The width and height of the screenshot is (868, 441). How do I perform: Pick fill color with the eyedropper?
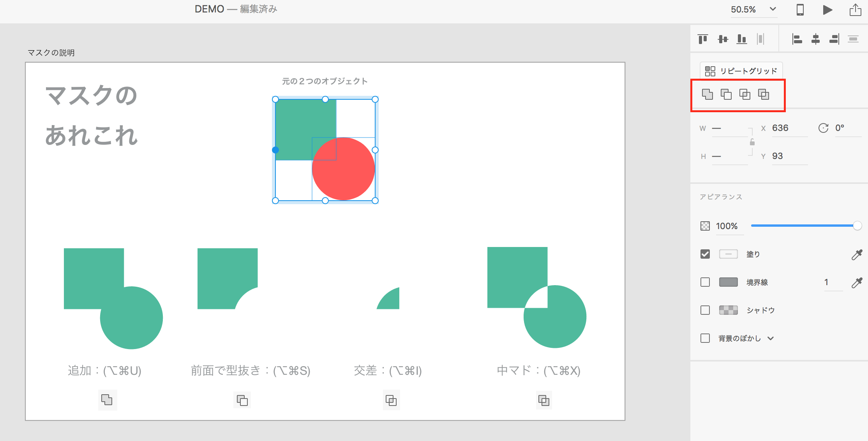point(857,254)
